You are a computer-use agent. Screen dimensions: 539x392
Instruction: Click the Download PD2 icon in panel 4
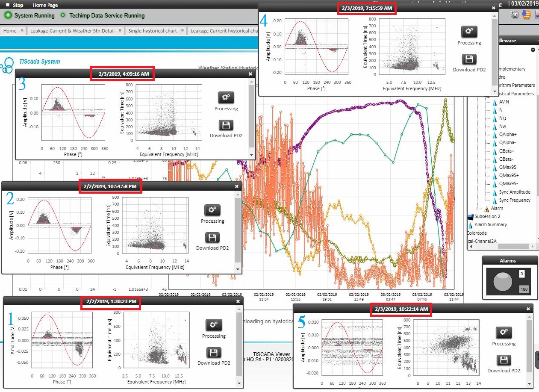tap(469, 59)
